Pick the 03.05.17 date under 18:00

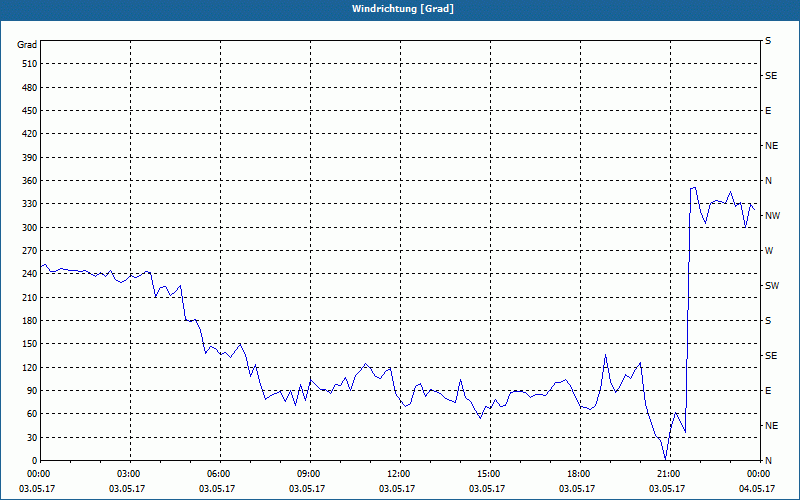577,489
